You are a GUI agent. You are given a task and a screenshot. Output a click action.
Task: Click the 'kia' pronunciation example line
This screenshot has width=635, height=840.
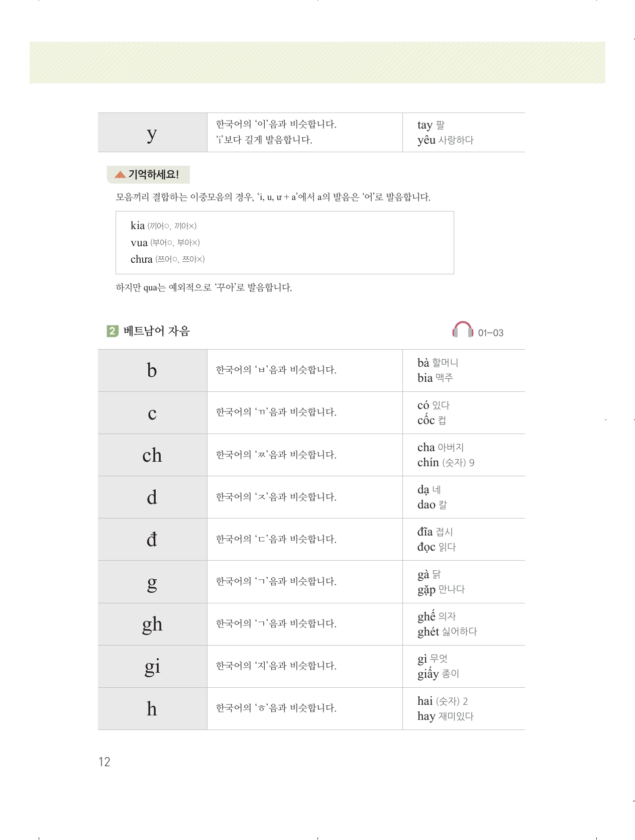tap(163, 226)
